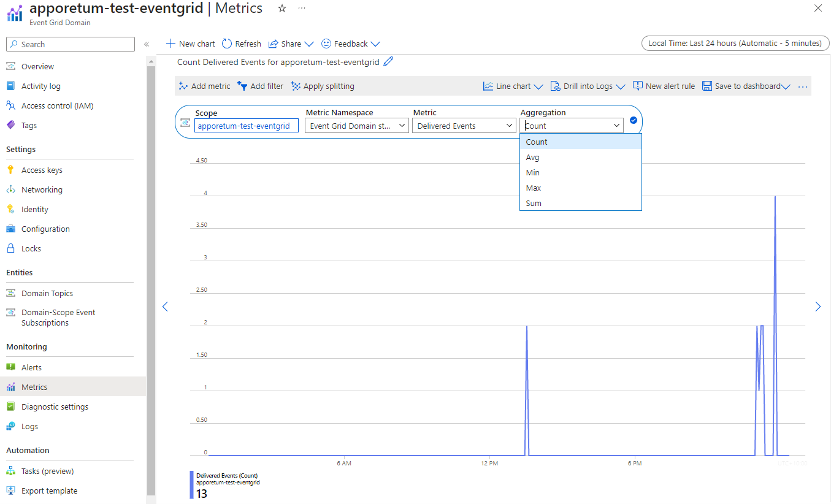This screenshot has width=831, height=504.
Task: Click the metric row icon left of Scope
Action: 185,122
